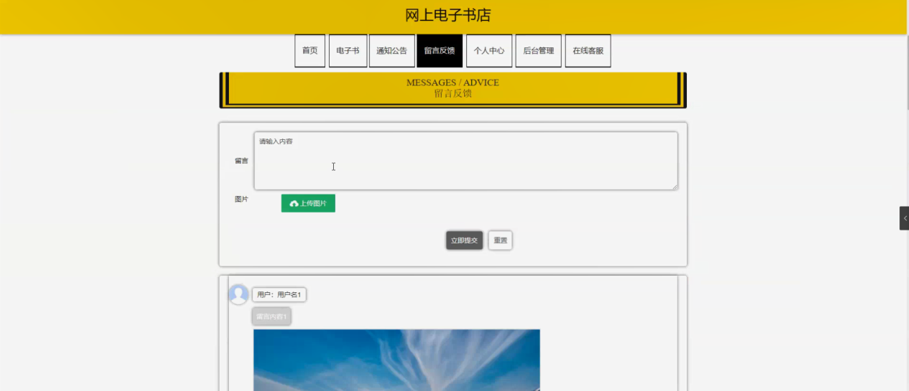Go to the 通知公告 tab
The image size is (909, 391).
pyautogui.click(x=392, y=50)
